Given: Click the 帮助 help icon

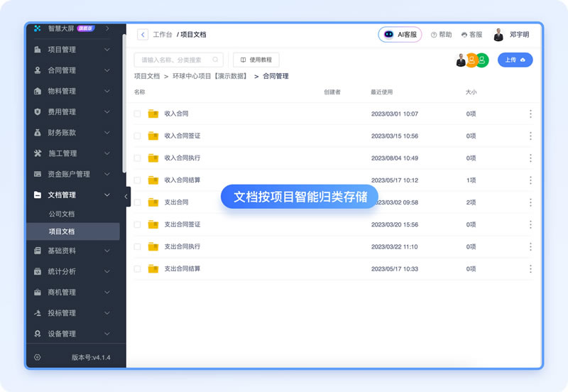Looking at the screenshot, I should 441,34.
